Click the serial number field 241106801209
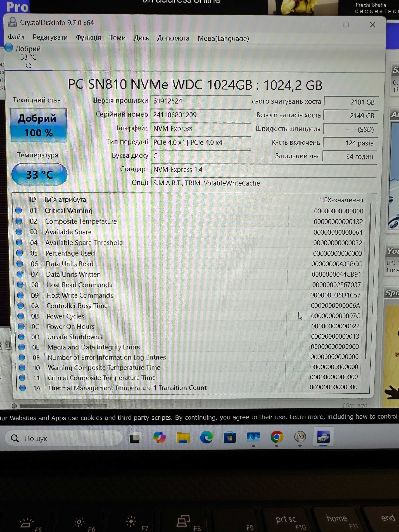The height and width of the screenshot is (532, 399). (201, 115)
